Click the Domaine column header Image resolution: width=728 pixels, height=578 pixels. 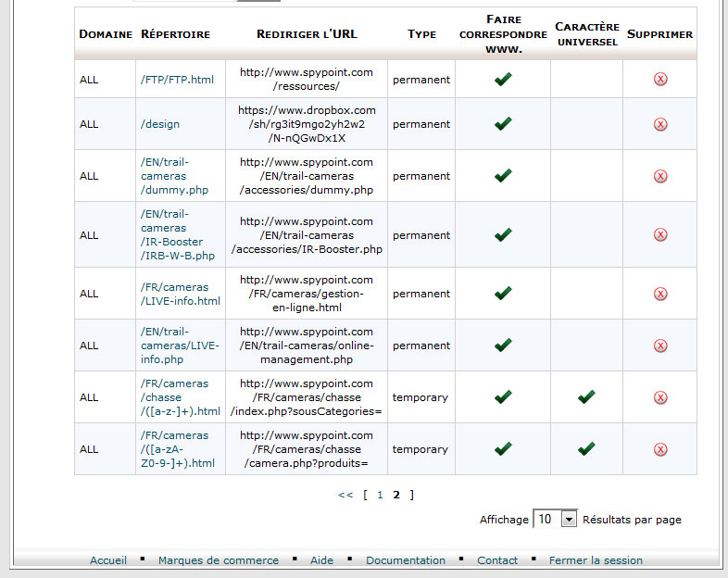(106, 34)
